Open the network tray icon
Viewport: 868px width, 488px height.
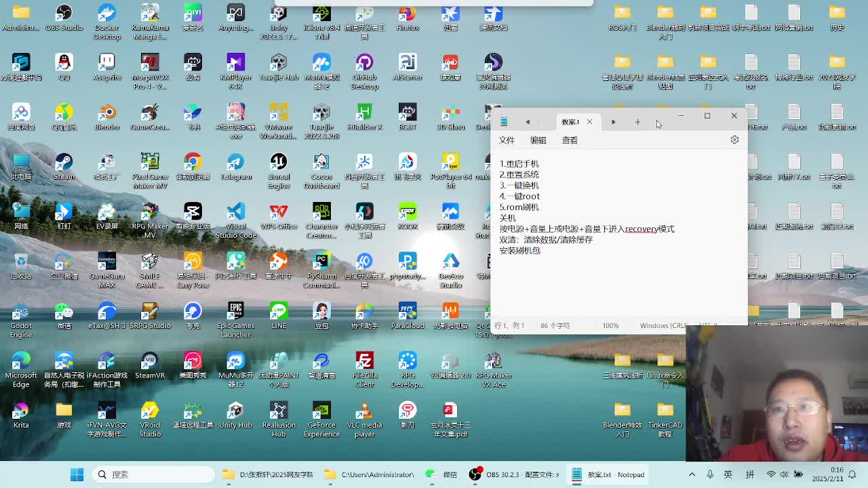click(771, 474)
